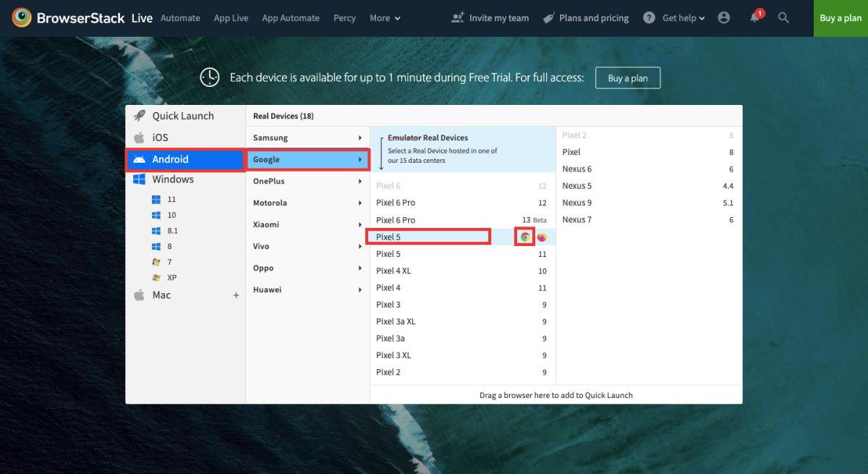Expand the Mac section plus sign
The height and width of the screenshot is (474, 868).
pos(236,295)
